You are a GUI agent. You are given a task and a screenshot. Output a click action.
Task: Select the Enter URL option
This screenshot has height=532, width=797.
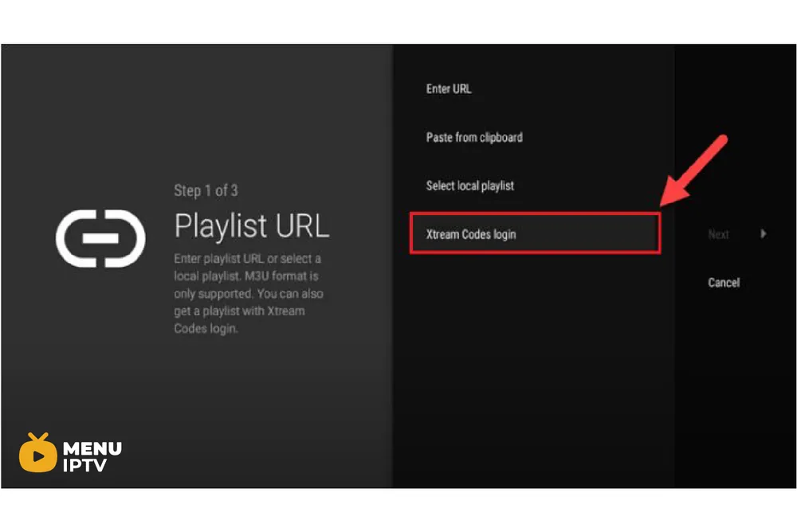[448, 89]
